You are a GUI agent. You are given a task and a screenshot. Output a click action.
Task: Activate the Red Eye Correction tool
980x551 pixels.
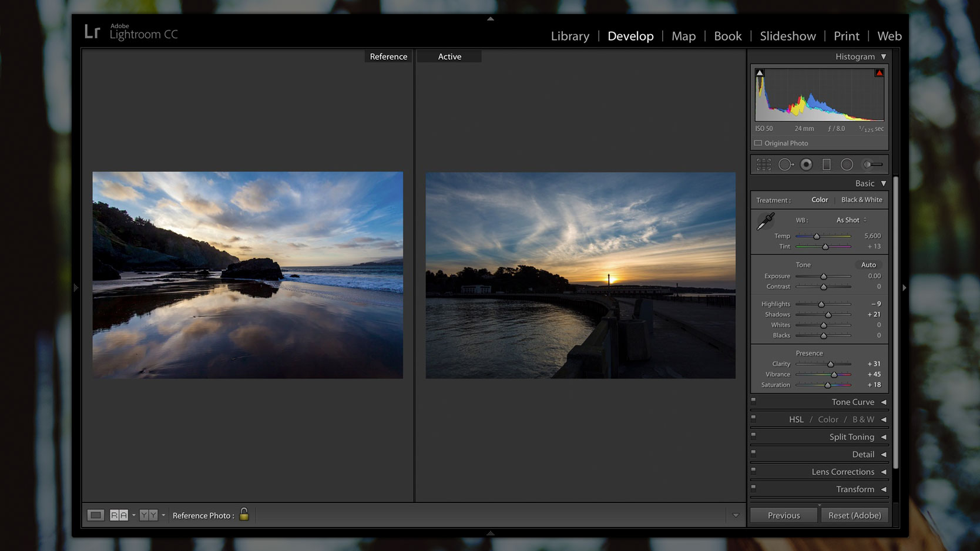click(806, 164)
